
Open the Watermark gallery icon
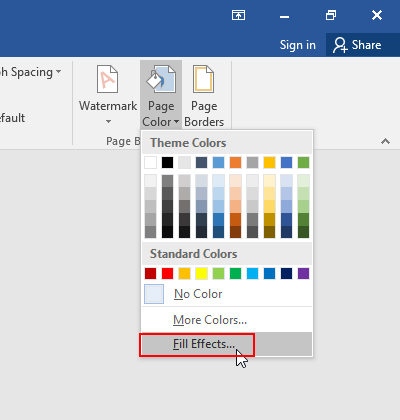click(x=107, y=79)
